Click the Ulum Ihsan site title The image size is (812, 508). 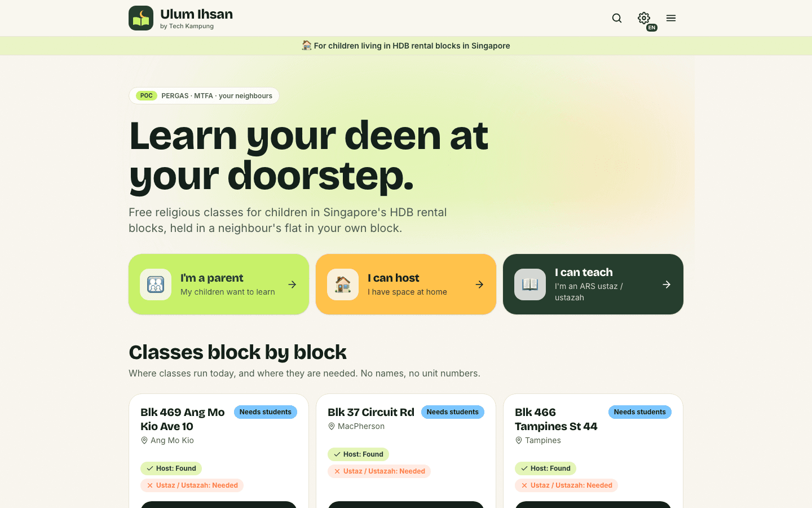pos(196,14)
